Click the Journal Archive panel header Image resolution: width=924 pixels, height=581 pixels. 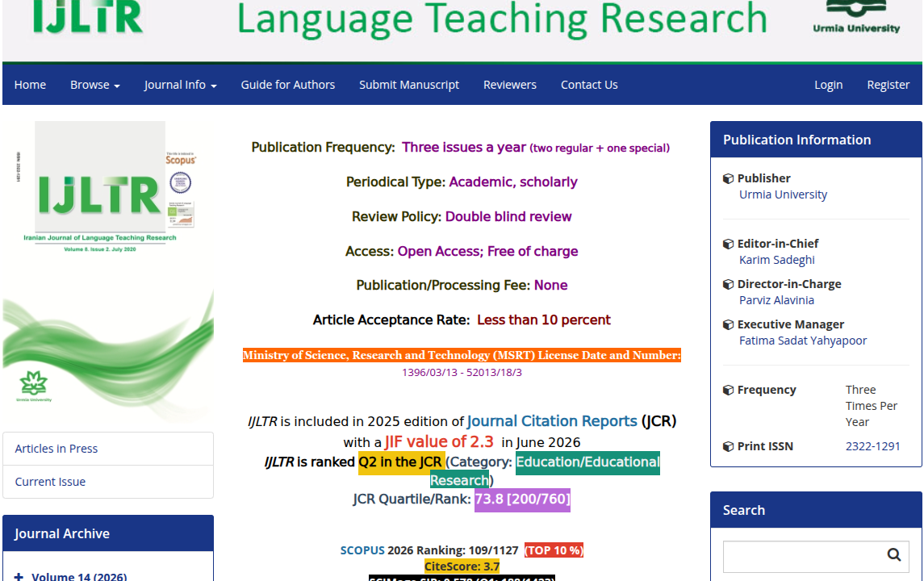pos(108,533)
